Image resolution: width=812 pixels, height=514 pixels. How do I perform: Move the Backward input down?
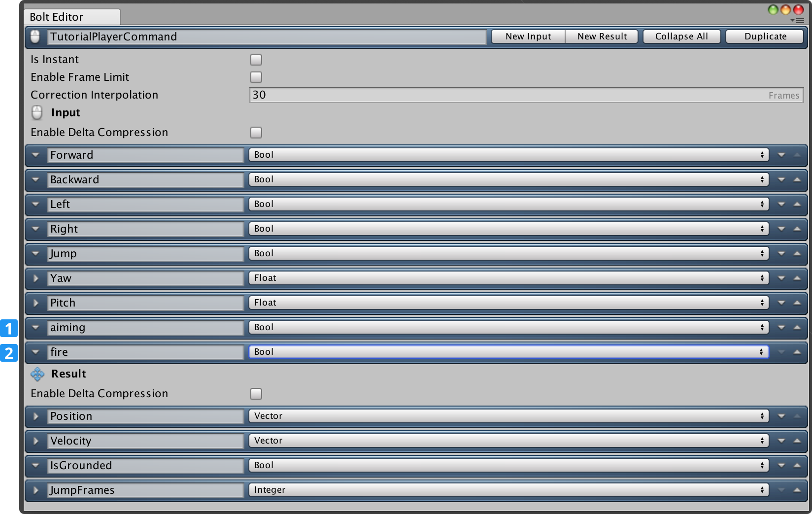pos(781,179)
